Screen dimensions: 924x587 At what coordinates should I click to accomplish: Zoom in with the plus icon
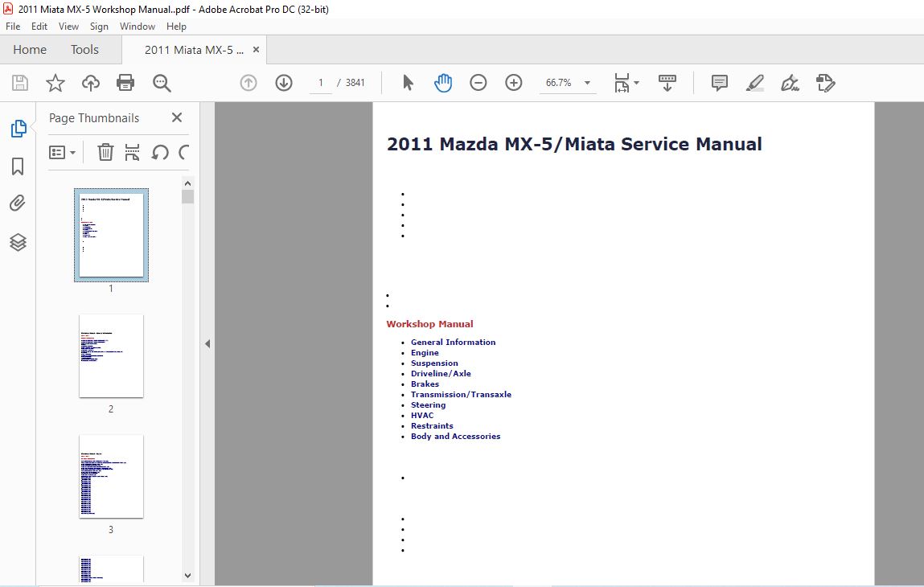513,83
